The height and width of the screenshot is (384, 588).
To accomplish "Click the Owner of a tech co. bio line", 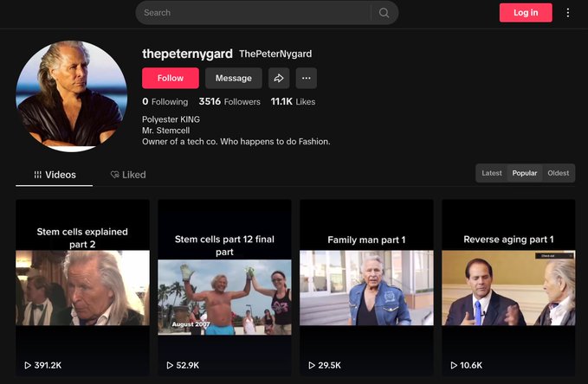I will point(236,142).
